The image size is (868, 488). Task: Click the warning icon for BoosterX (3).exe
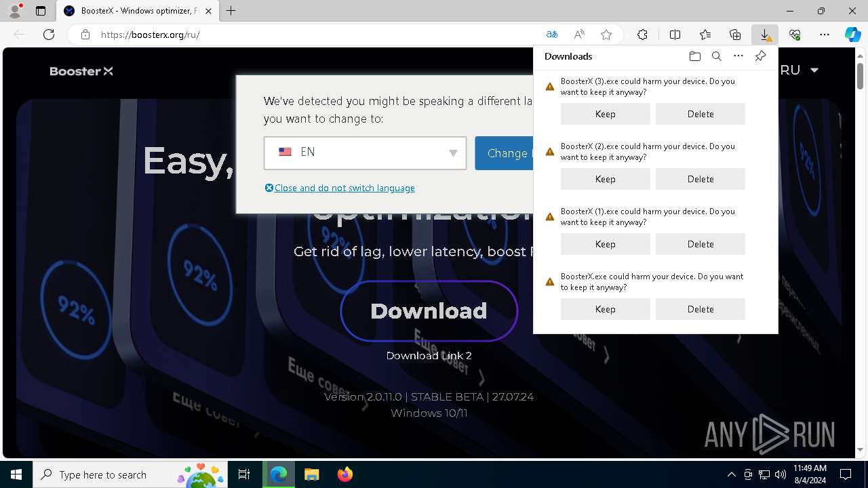[550, 87]
